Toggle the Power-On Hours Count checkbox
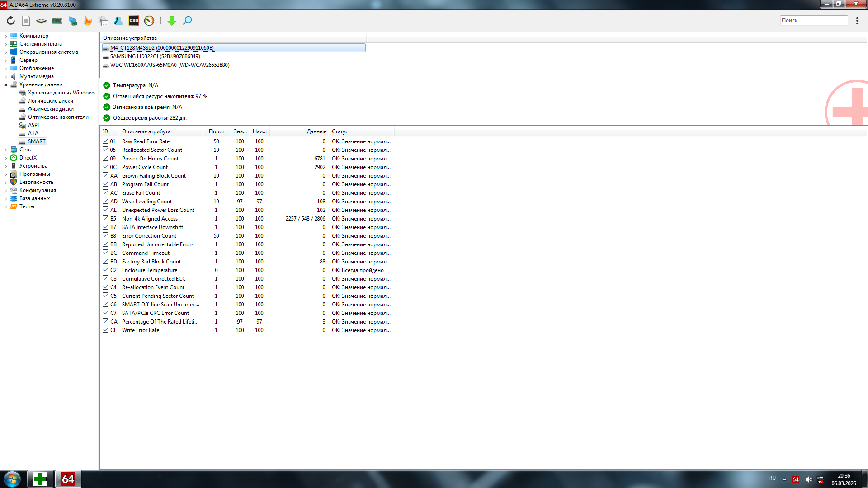Screen dimensions: 868x488 click(105, 158)
